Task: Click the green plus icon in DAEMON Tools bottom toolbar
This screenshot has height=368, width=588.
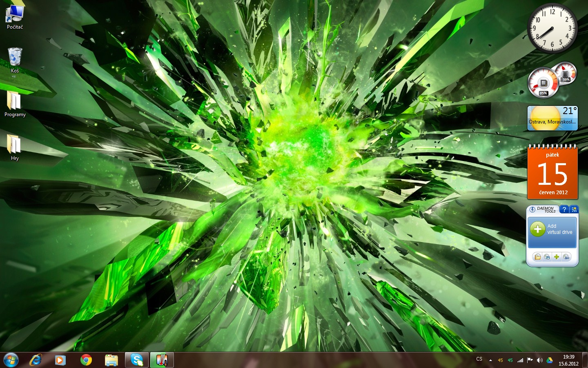Action: pos(557,257)
